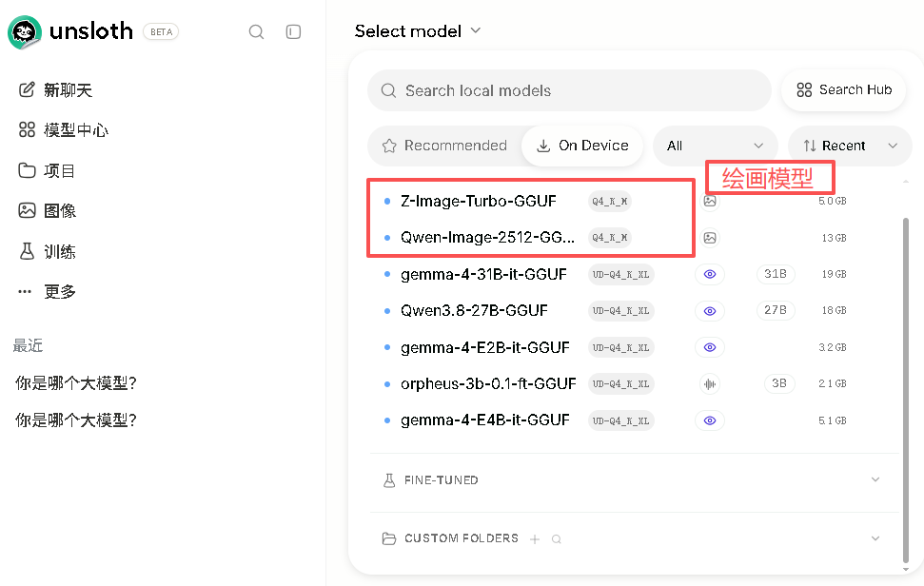
Task: Expand the FINE-TUNED section chevron
Action: (x=875, y=480)
